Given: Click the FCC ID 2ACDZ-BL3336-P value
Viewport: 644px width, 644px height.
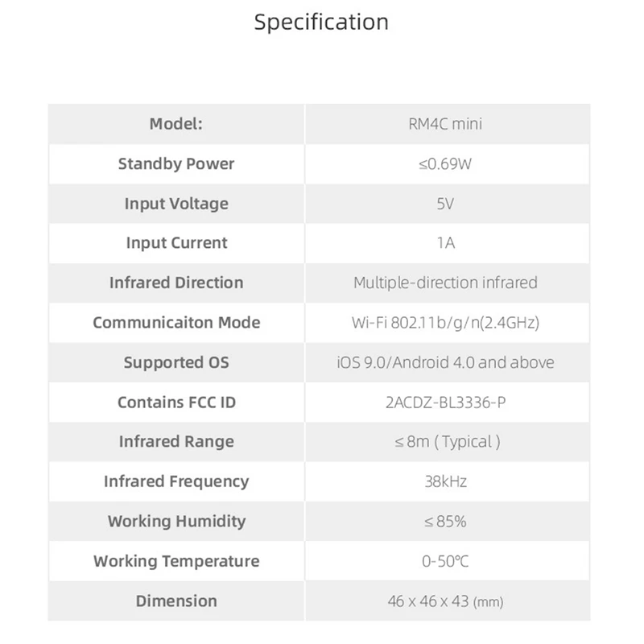Looking at the screenshot, I should click(445, 402).
